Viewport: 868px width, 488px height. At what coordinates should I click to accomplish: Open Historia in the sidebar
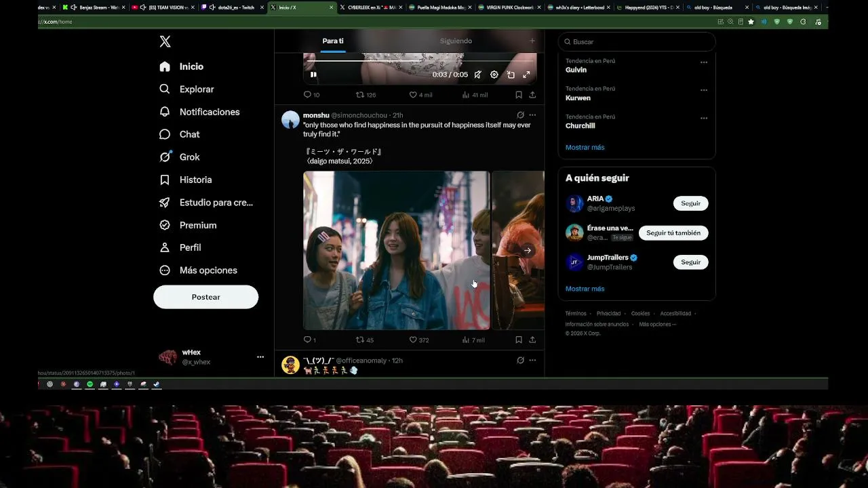click(186, 180)
